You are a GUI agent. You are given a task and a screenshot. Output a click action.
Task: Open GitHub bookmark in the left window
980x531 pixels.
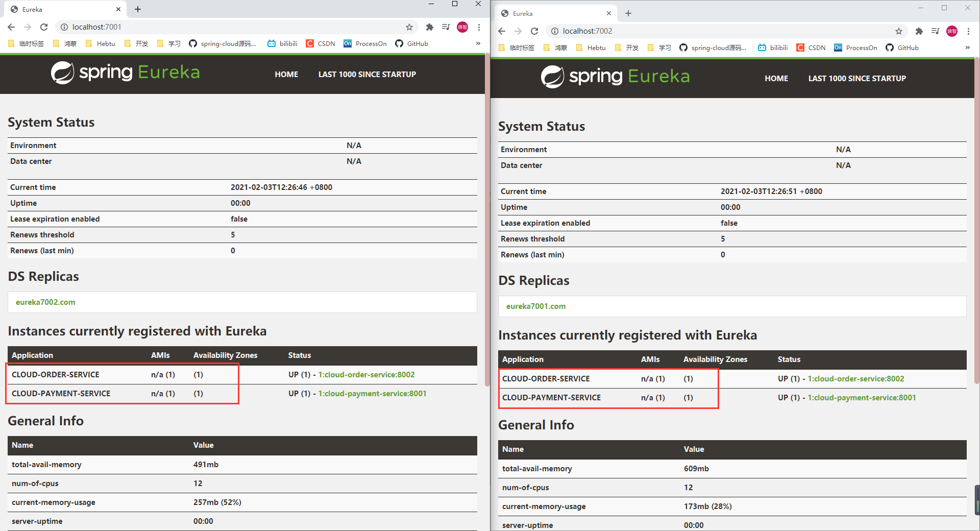[x=411, y=43]
